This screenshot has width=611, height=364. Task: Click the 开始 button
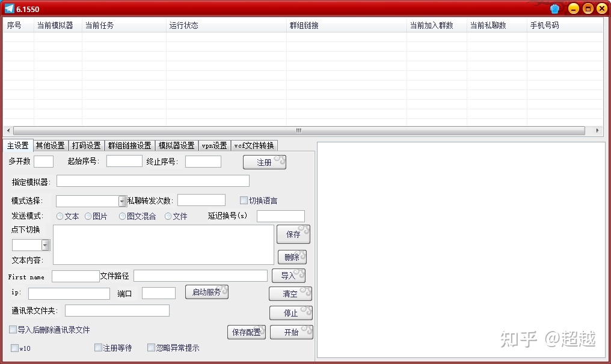click(x=292, y=332)
